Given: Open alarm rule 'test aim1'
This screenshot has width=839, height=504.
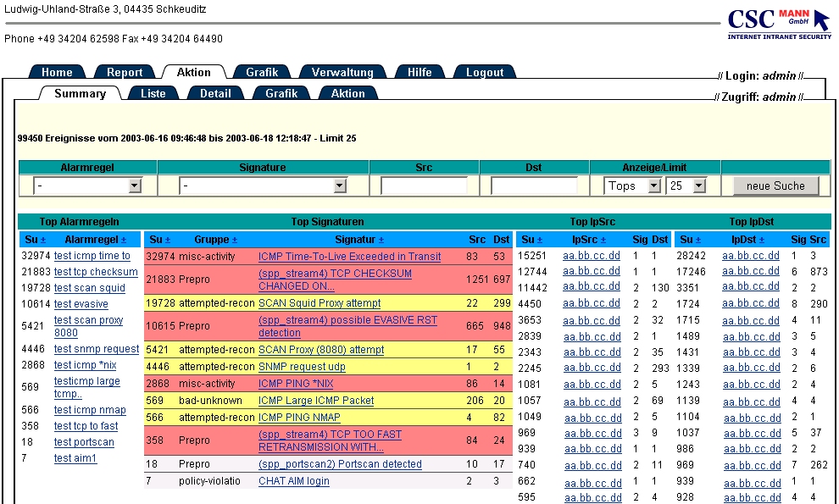Looking at the screenshot, I should (x=75, y=458).
